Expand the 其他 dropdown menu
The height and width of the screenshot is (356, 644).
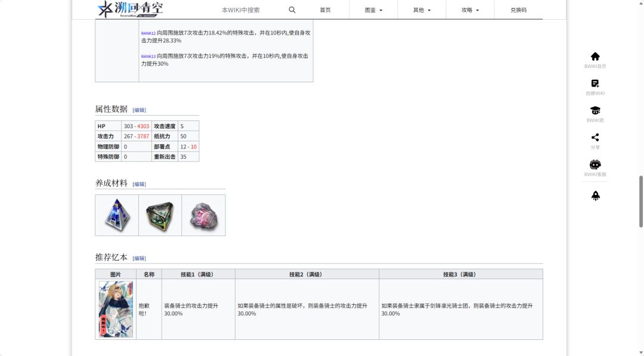(x=422, y=10)
